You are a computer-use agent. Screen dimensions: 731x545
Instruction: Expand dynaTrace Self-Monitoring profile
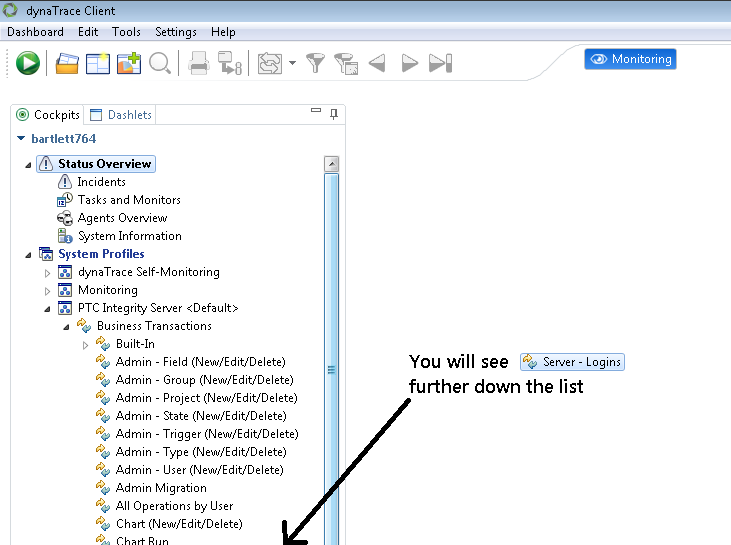tap(47, 273)
